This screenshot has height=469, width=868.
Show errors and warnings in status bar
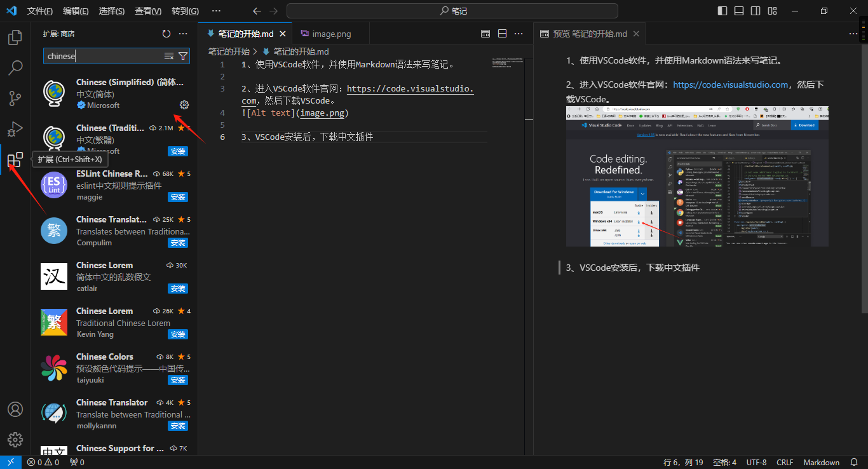pos(43,463)
